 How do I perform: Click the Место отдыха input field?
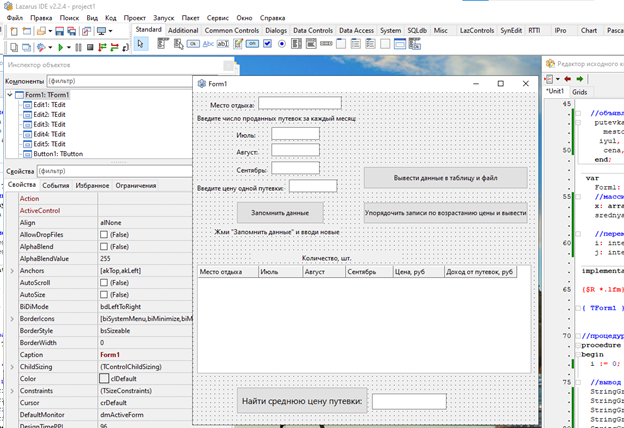[299, 102]
